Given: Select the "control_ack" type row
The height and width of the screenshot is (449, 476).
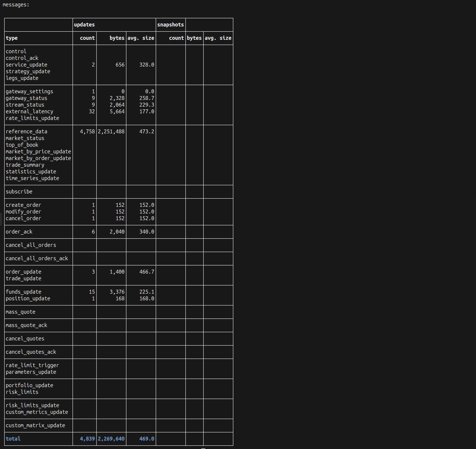Looking at the screenshot, I should (22, 58).
